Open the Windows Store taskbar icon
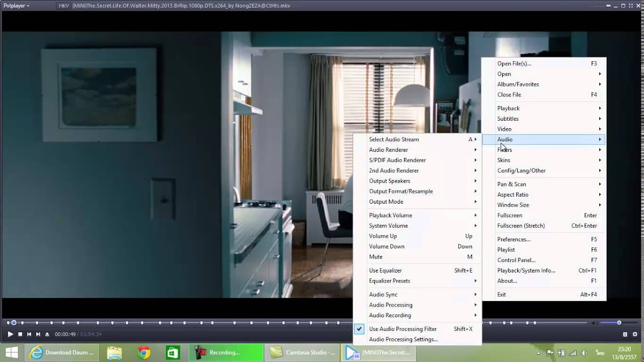644x362 pixels. [x=173, y=352]
